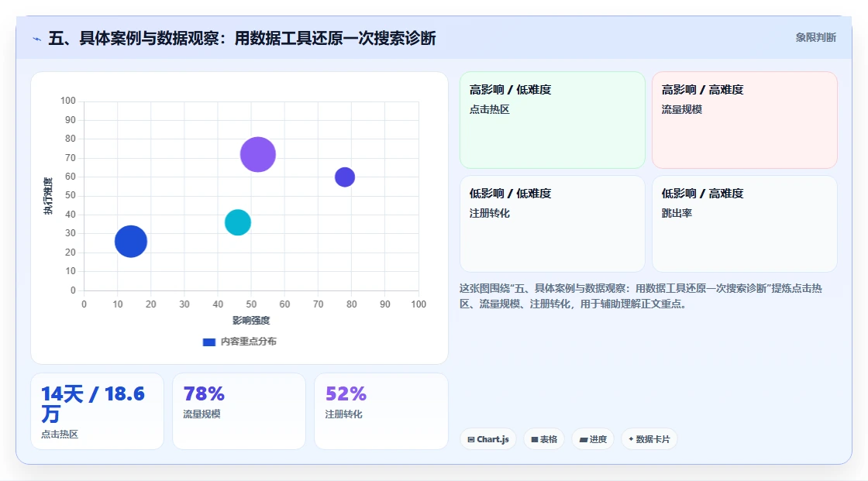
Task: Open the 低影响 / 低难度 quadrant card
Action: coord(553,224)
